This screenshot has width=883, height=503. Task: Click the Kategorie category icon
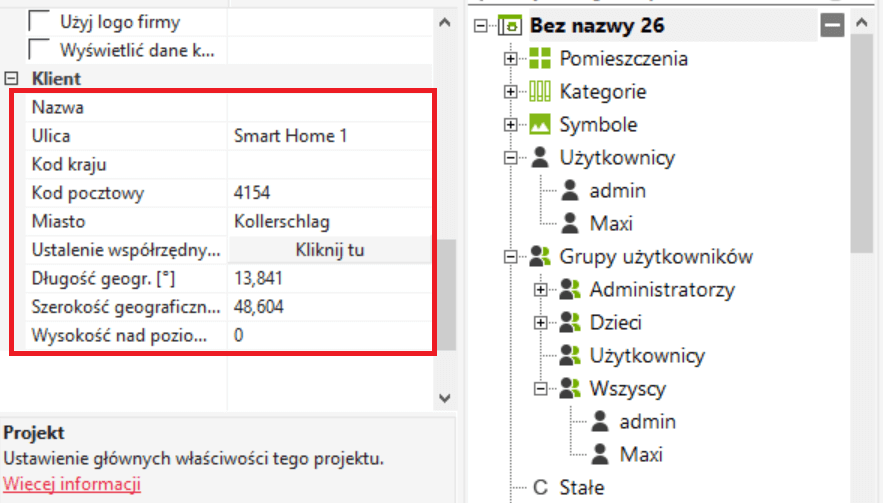click(x=540, y=92)
